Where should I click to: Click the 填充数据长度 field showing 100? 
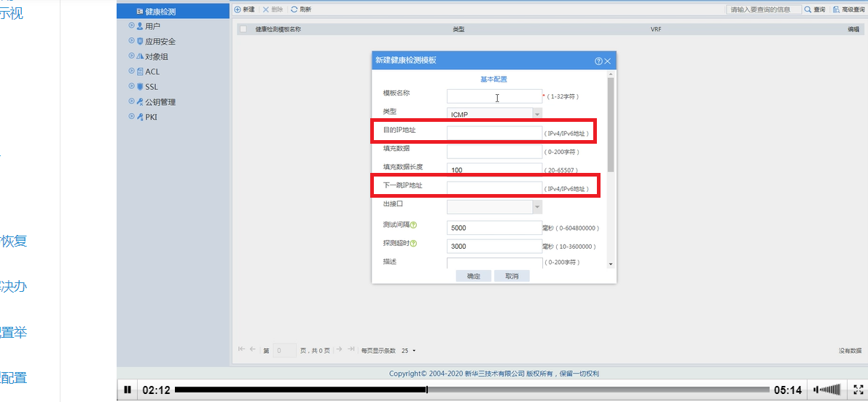tap(495, 170)
